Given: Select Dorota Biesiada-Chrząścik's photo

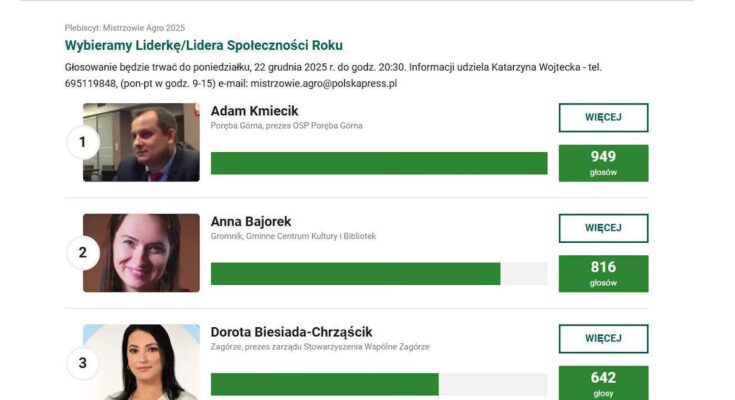Looking at the screenshot, I should [141, 362].
